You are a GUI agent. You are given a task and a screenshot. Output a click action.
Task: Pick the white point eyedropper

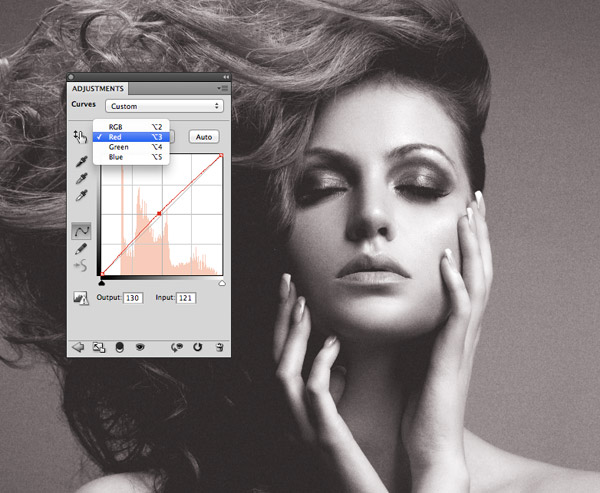tap(81, 195)
